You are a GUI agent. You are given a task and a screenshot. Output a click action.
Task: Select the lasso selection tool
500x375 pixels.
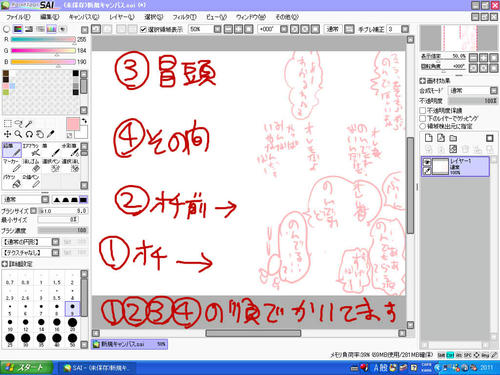tap(18, 124)
